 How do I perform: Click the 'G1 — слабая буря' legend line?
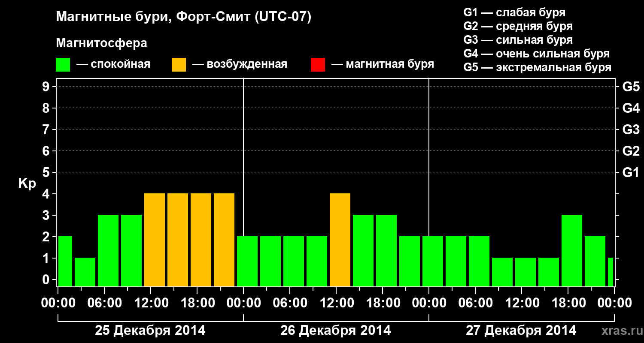click(x=514, y=12)
